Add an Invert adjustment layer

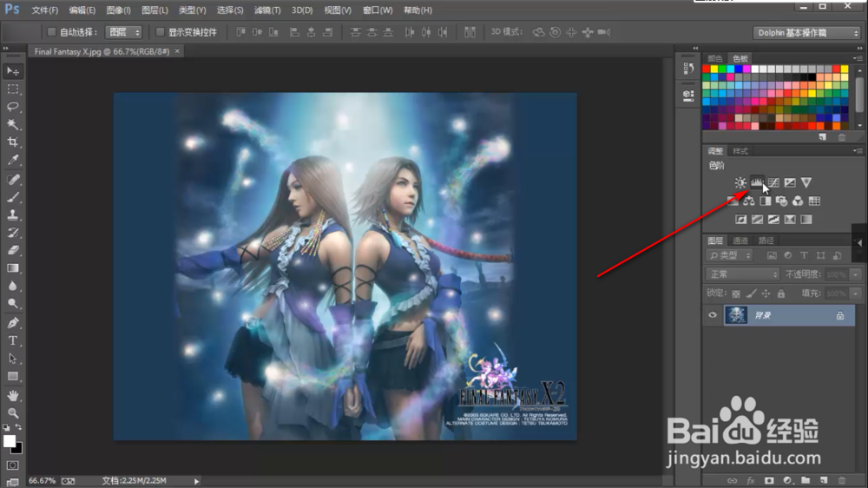coord(740,220)
